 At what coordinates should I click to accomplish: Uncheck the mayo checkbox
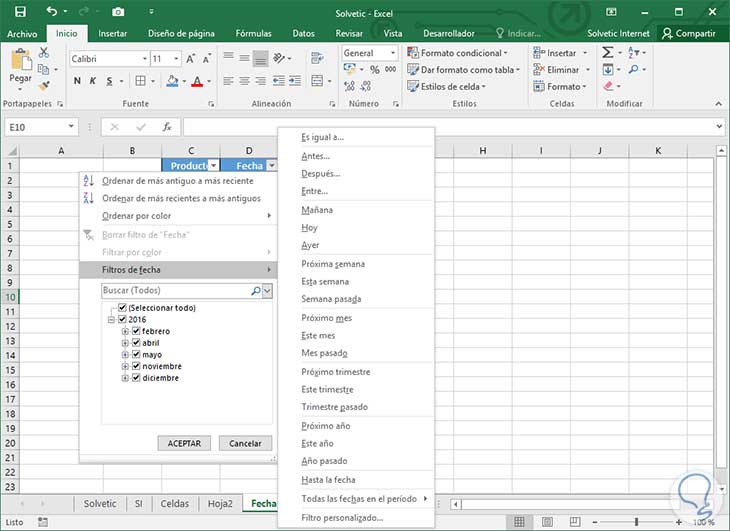tap(136, 354)
